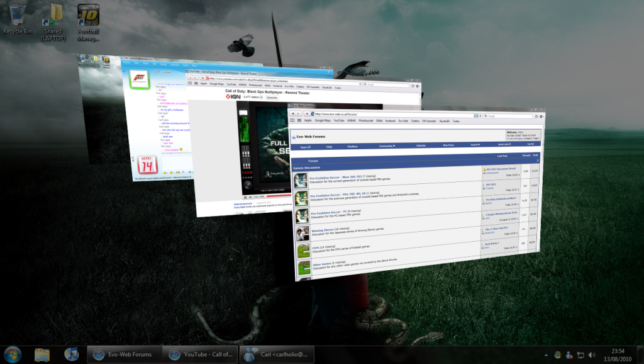Collapse the Games Discussion category
This screenshot has height=364, width=644.
point(537,161)
